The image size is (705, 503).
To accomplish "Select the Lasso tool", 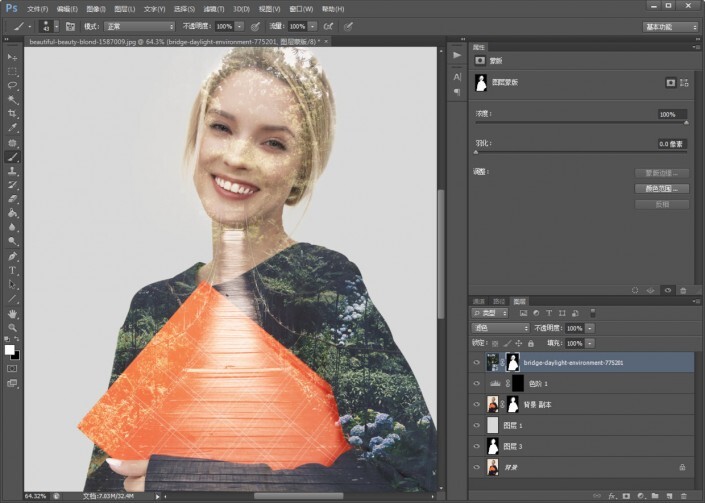I will click(x=13, y=86).
